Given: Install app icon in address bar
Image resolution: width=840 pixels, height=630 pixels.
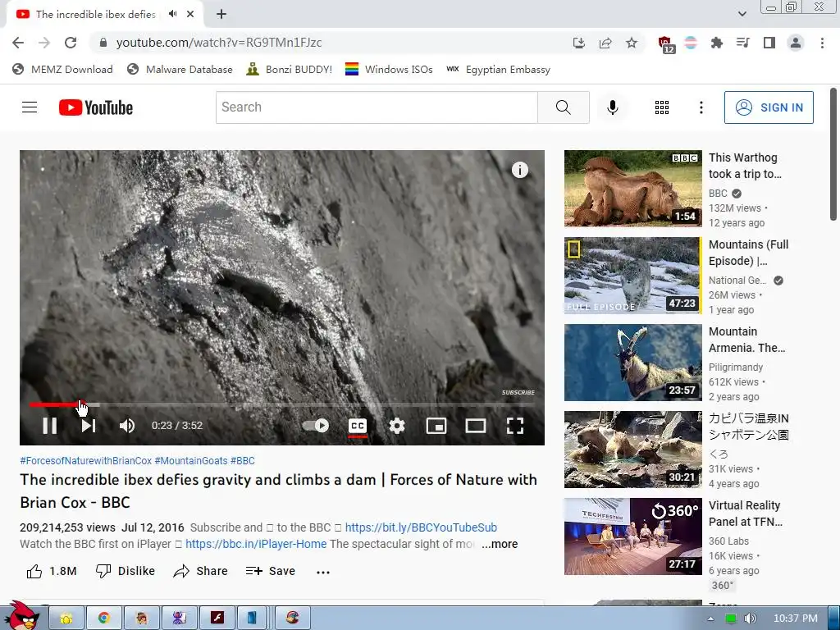Looking at the screenshot, I should 579,43.
